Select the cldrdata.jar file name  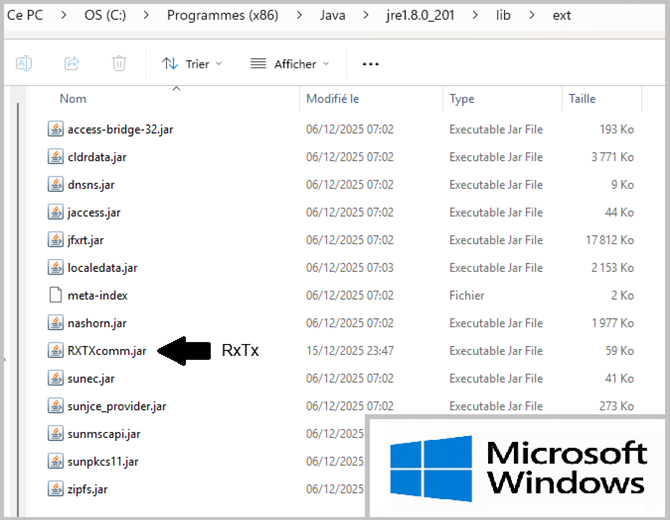pos(97,157)
